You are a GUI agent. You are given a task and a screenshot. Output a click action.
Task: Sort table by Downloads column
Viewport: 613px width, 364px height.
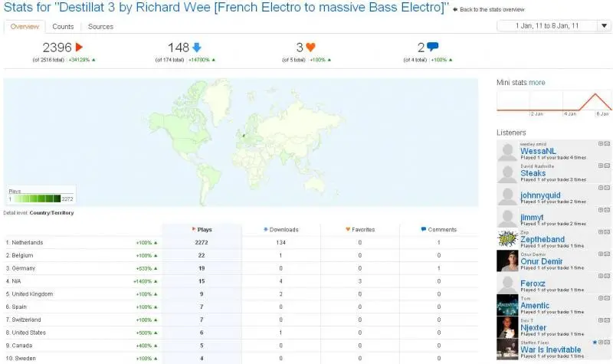point(280,229)
